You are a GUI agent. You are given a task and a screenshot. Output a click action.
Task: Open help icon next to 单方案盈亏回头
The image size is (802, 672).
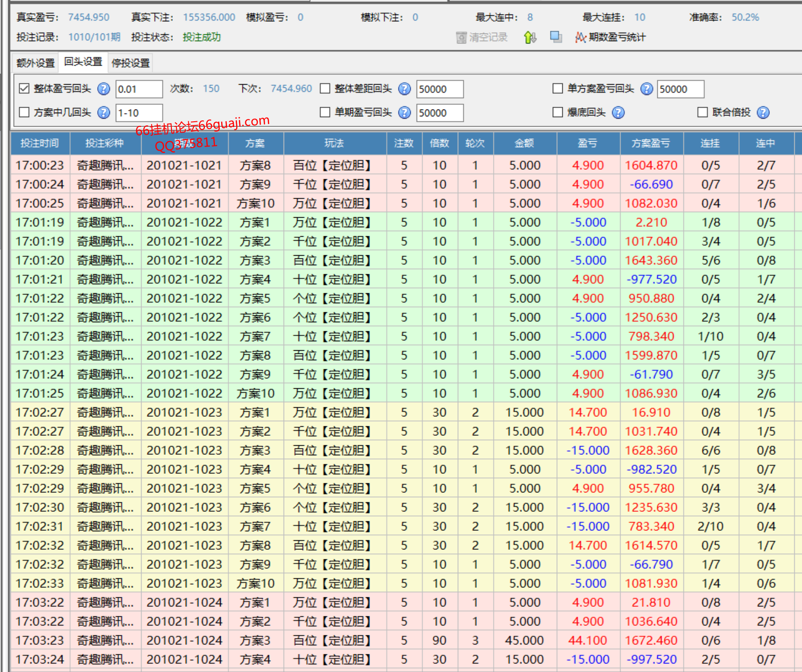pyautogui.click(x=647, y=89)
